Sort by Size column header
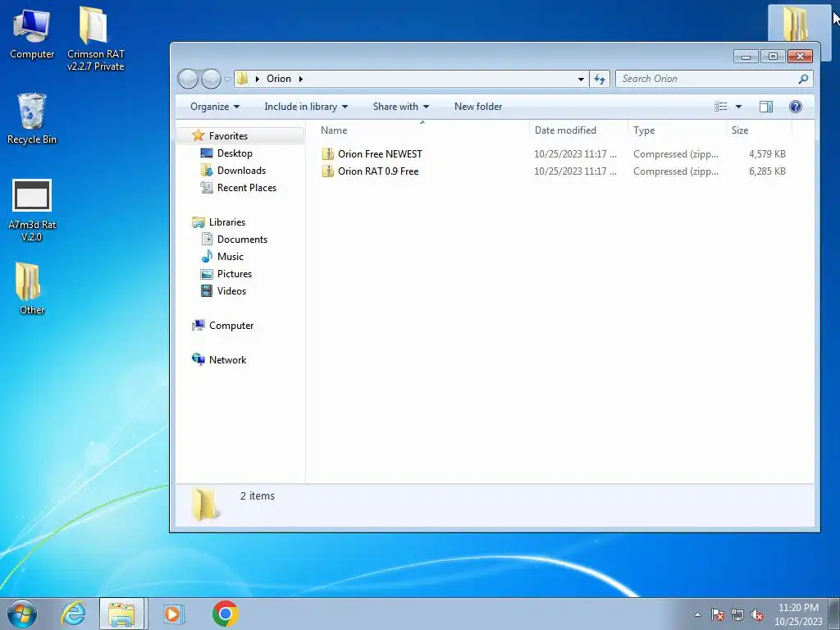This screenshot has width=840, height=630. coord(759,130)
